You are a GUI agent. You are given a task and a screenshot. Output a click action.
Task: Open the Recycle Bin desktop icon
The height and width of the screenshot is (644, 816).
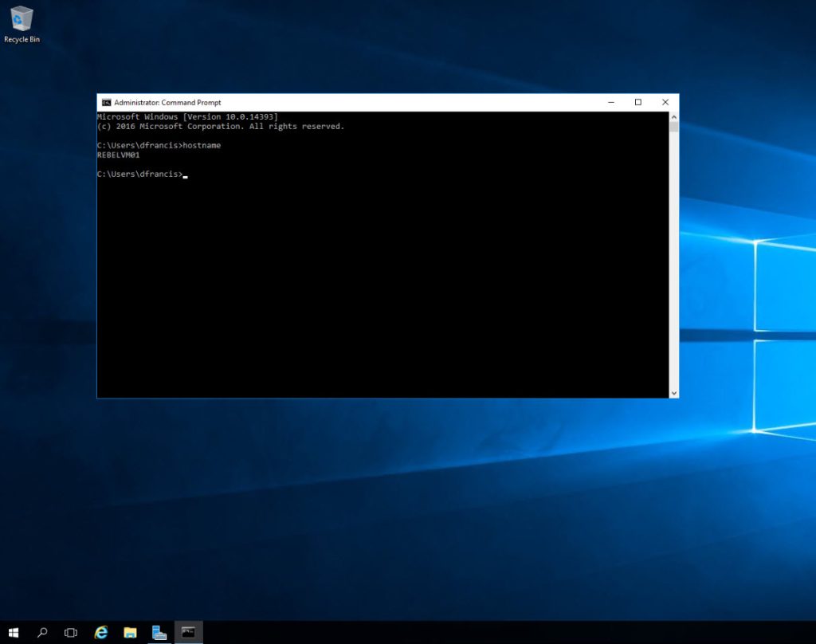(22, 19)
